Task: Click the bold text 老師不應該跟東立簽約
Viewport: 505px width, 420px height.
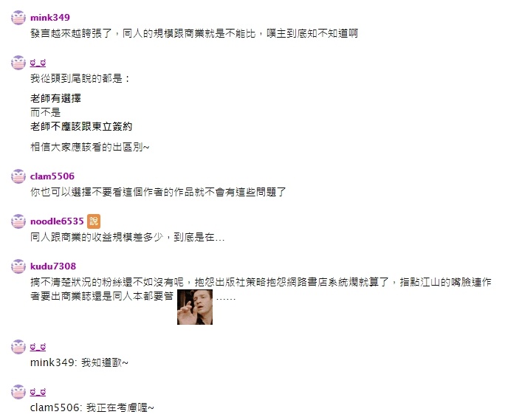Action: [x=81, y=126]
